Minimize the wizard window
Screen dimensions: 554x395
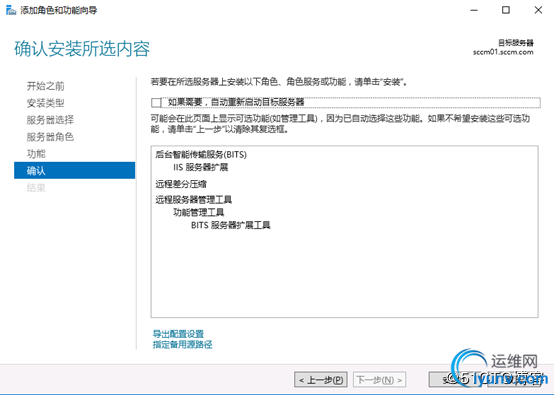(x=474, y=10)
